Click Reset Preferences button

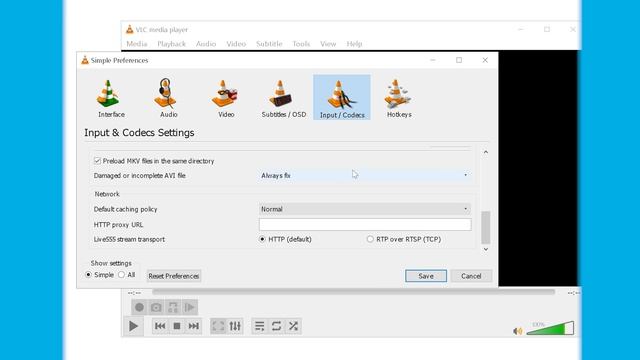point(173,276)
